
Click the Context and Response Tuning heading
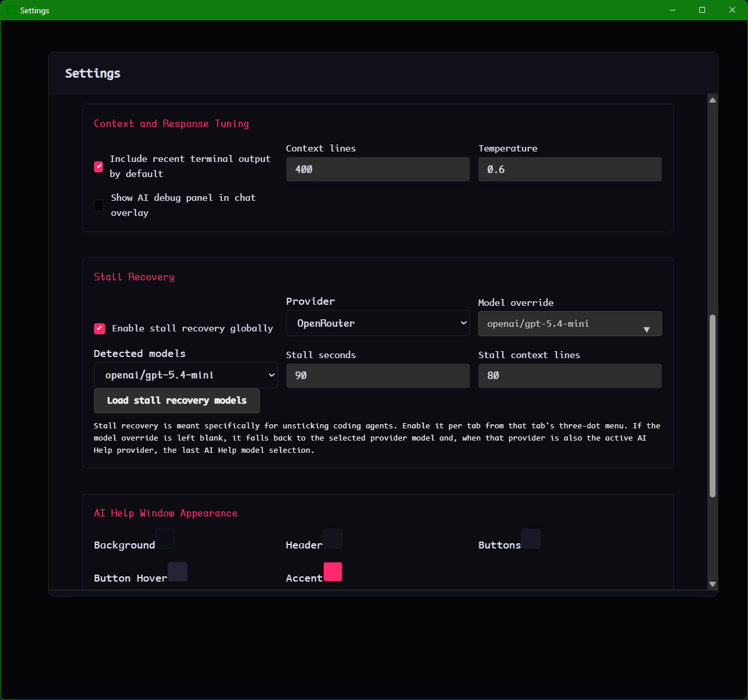pos(171,124)
